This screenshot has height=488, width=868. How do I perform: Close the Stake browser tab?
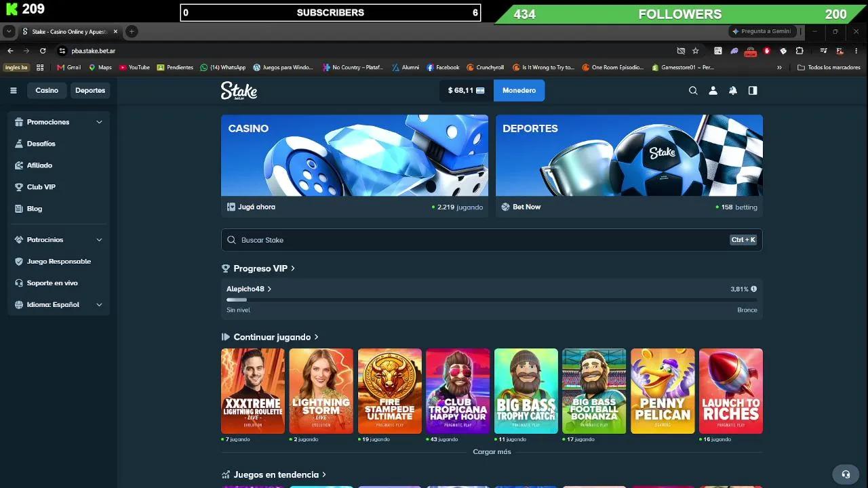[115, 31]
